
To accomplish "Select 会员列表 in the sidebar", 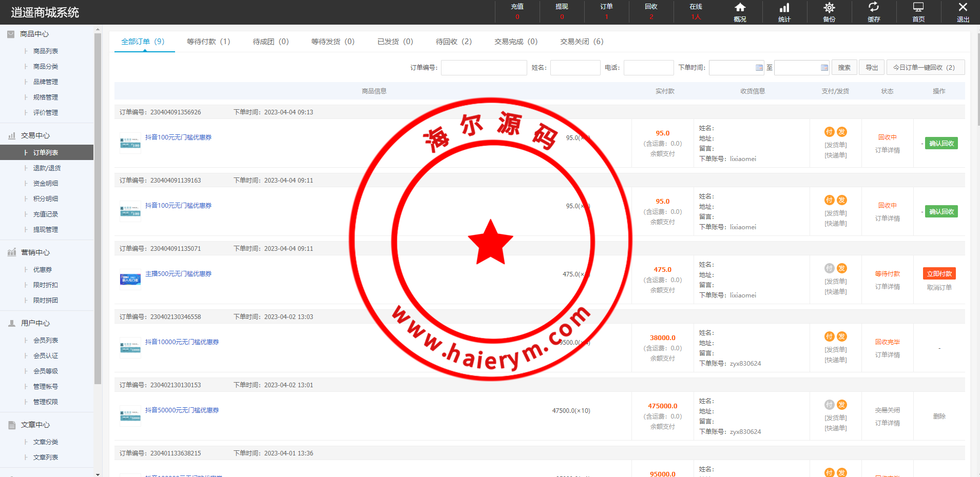I will coord(46,341).
